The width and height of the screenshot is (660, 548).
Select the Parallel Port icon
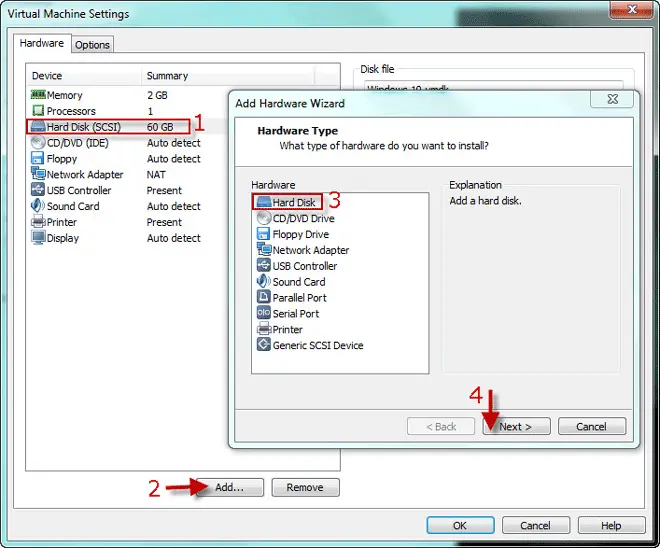(263, 297)
